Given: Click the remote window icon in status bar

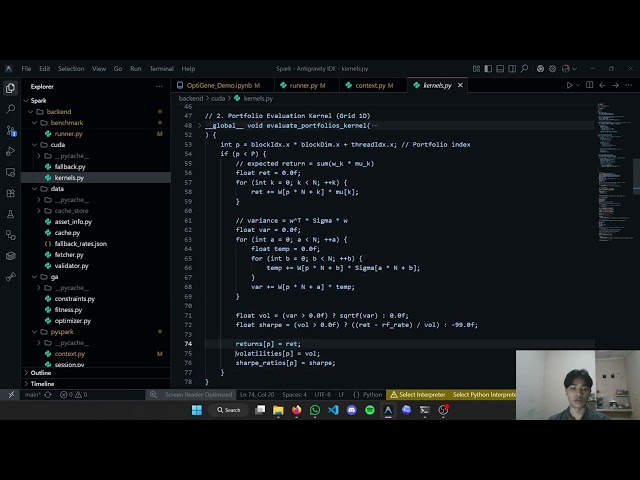Looking at the screenshot, I should (11, 395).
